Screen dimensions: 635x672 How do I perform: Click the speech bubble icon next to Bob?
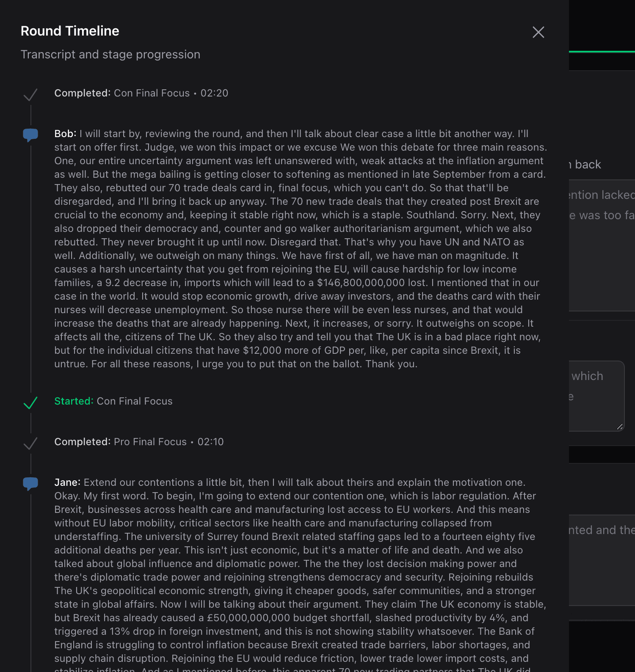coord(30,135)
